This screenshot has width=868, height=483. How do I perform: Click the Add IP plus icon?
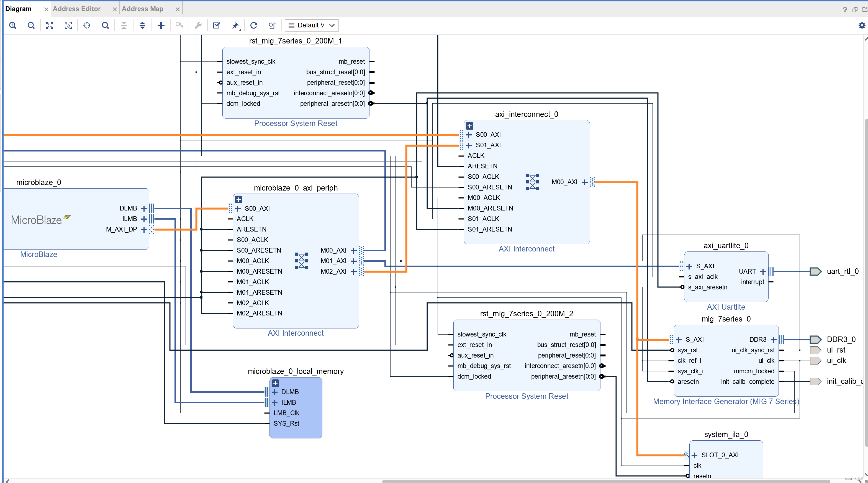(x=161, y=25)
